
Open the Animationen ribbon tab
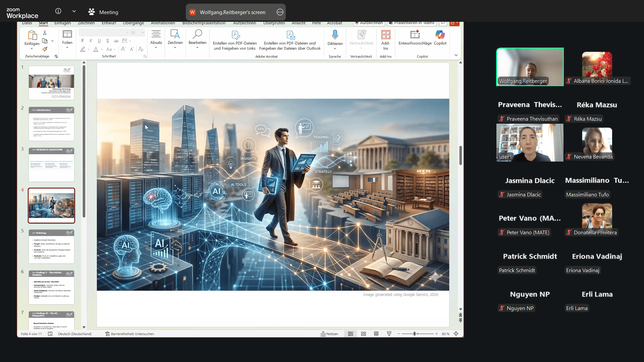tap(163, 23)
